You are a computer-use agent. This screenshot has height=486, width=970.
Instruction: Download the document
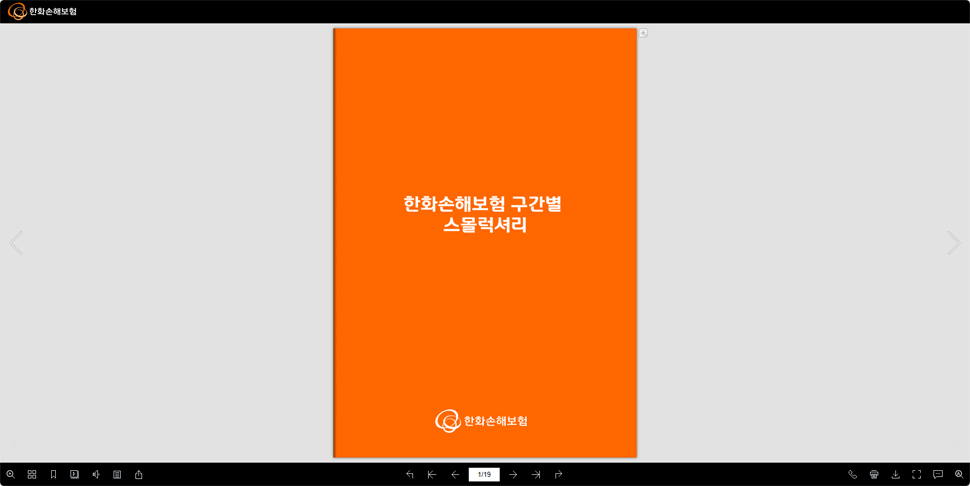895,474
